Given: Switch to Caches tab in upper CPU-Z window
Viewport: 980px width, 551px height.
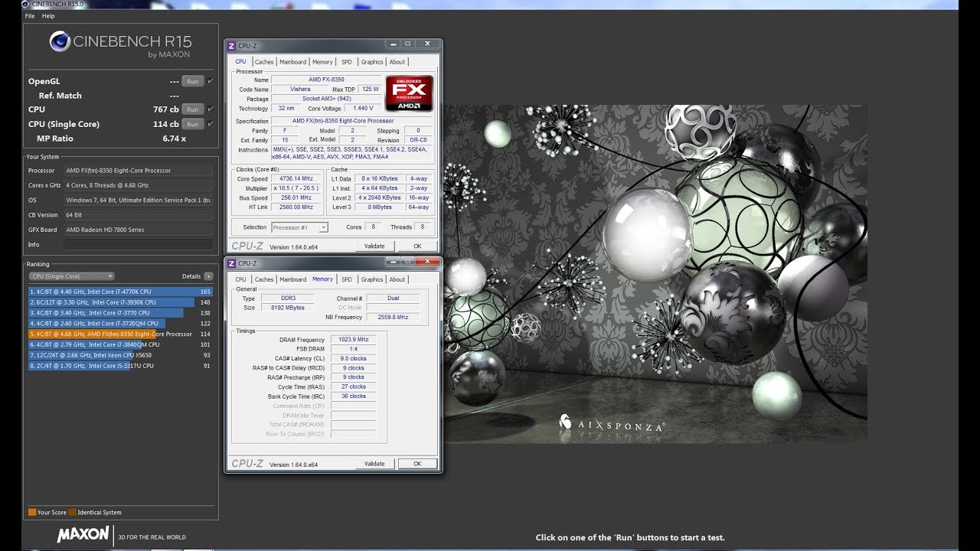Looking at the screenshot, I should (x=264, y=62).
